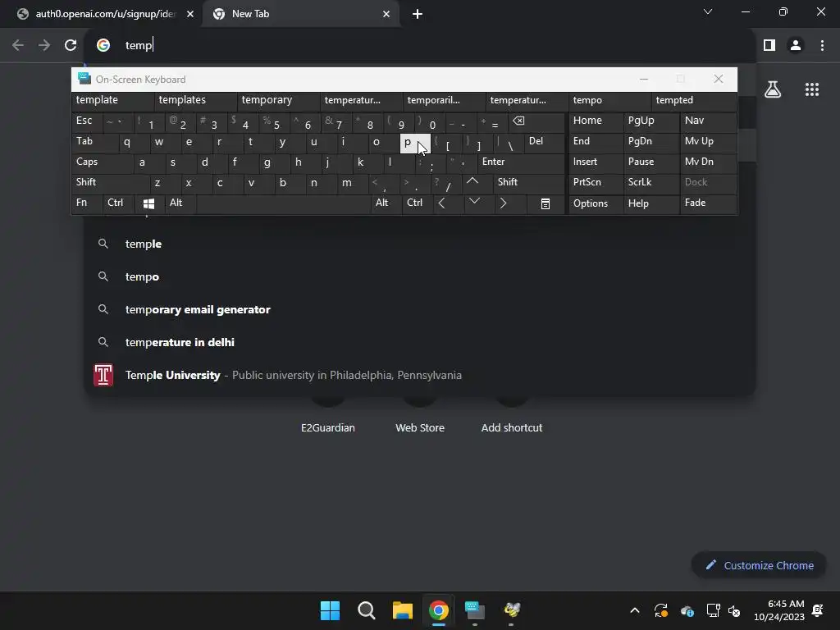840x630 pixels.
Task: Open Windows Start menu
Action: pyautogui.click(x=330, y=610)
